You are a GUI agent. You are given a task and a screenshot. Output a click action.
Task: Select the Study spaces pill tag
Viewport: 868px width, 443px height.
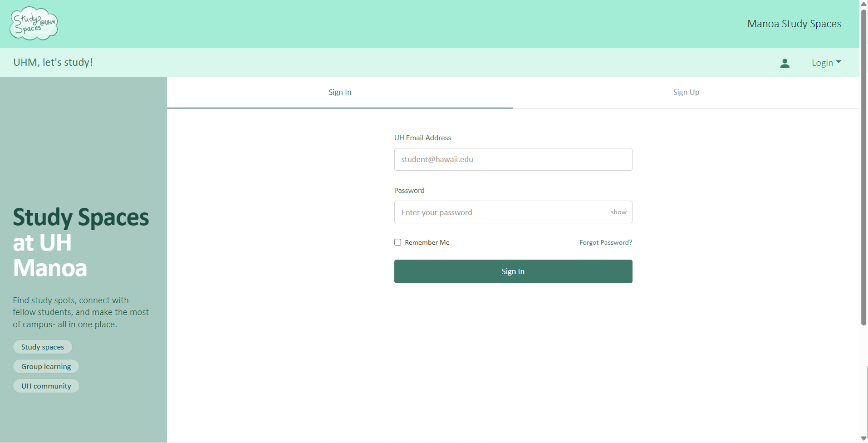(x=43, y=347)
